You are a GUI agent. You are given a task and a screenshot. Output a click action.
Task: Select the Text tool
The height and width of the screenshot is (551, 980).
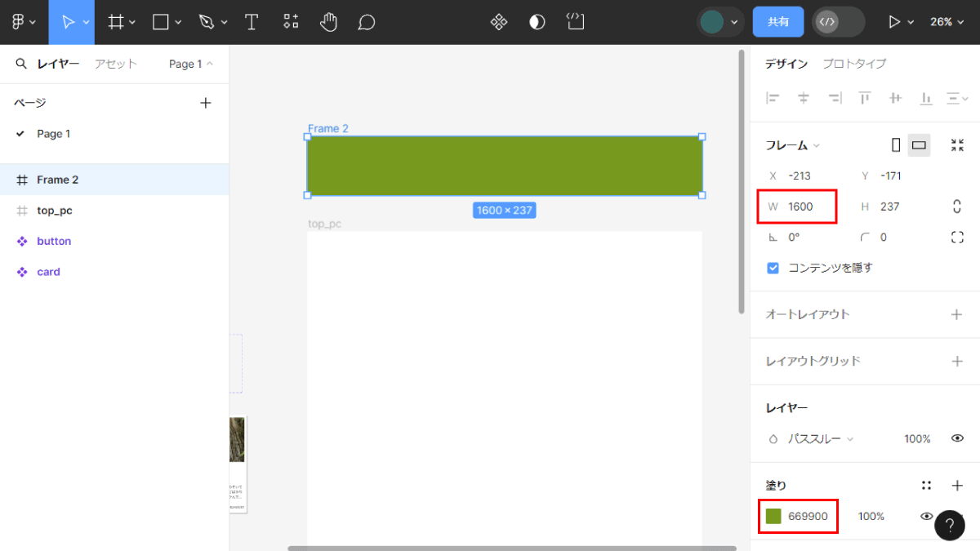tap(252, 22)
